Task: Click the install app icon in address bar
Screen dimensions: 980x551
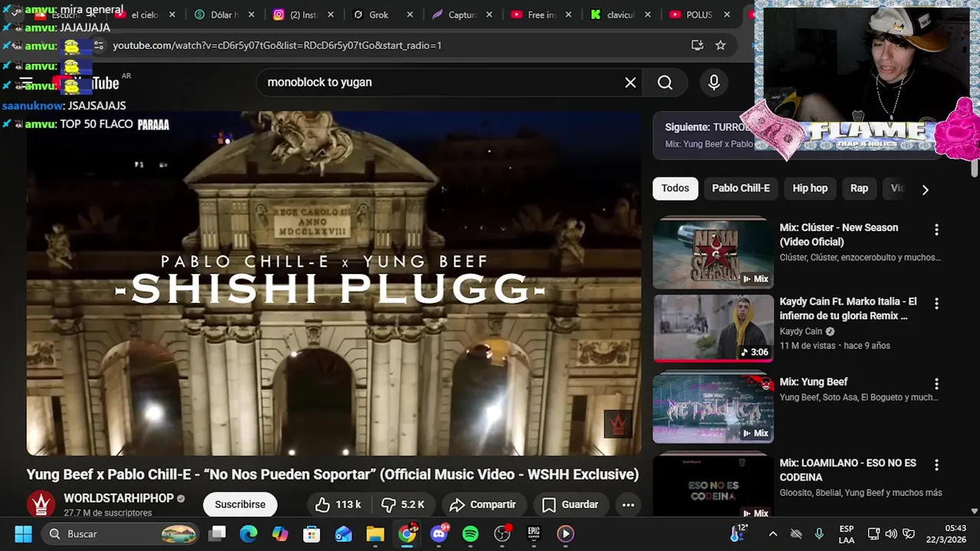Action: pos(697,45)
